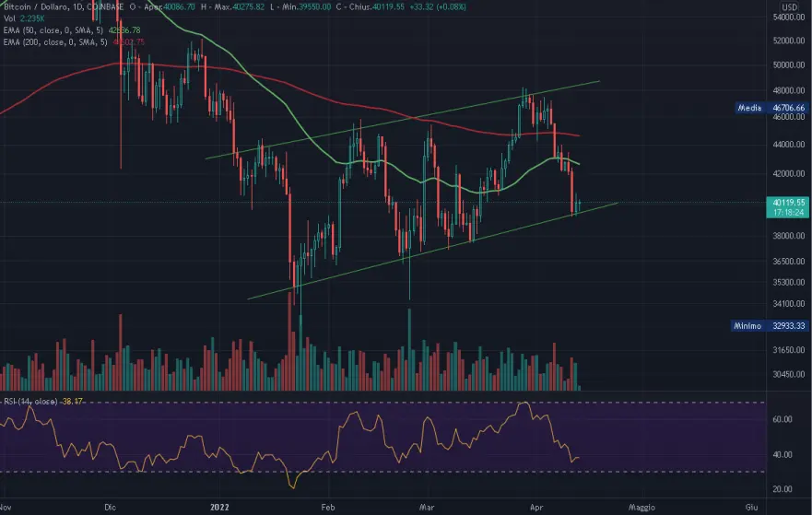
Task: Click the O - Aper 40086.70 open value
Action: [162, 7]
